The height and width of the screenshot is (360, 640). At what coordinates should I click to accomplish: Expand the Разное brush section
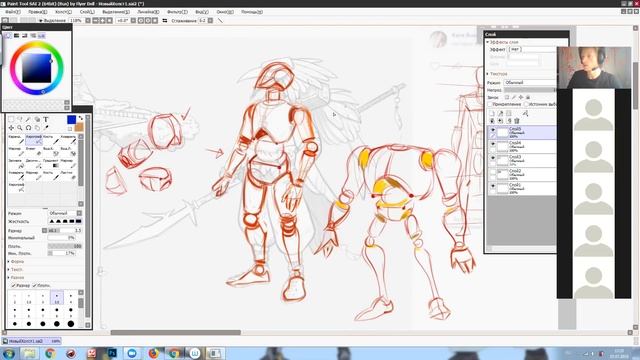[9, 278]
